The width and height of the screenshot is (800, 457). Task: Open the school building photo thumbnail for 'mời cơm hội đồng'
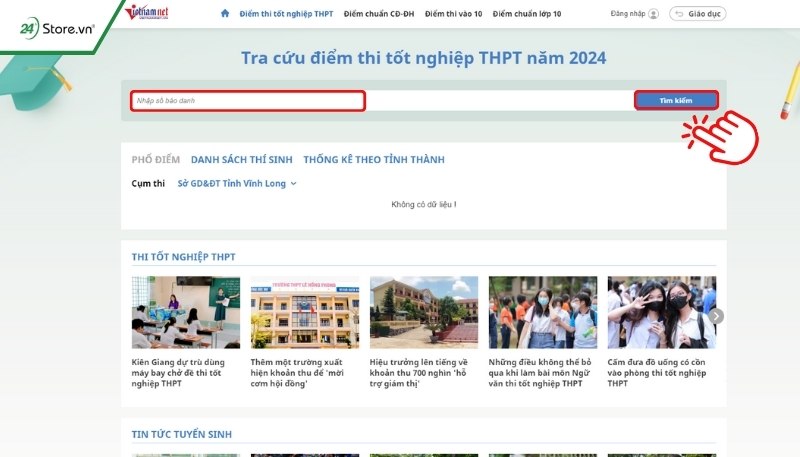pyautogui.click(x=305, y=313)
